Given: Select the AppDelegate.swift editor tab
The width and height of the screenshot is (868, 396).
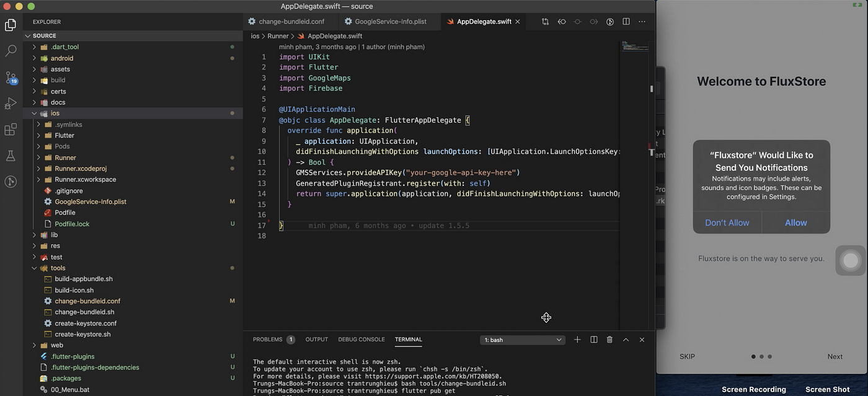Looking at the screenshot, I should 484,22.
